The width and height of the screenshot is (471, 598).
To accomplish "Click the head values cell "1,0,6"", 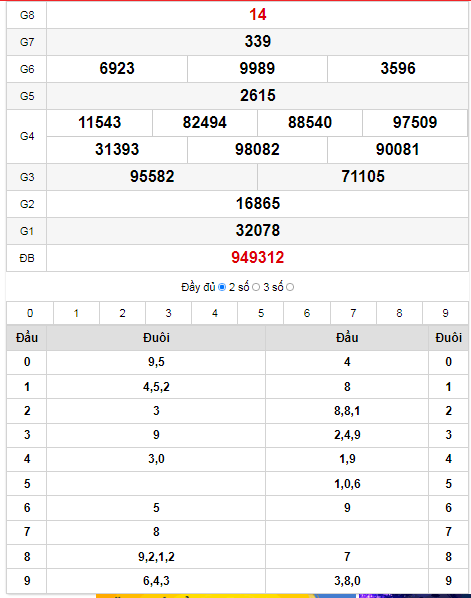I will click(347, 484).
